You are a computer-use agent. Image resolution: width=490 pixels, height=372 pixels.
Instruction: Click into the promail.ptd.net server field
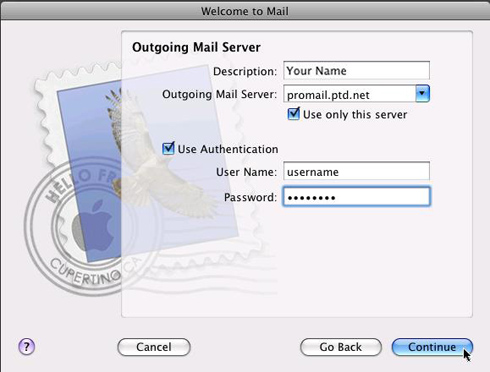coord(349,94)
